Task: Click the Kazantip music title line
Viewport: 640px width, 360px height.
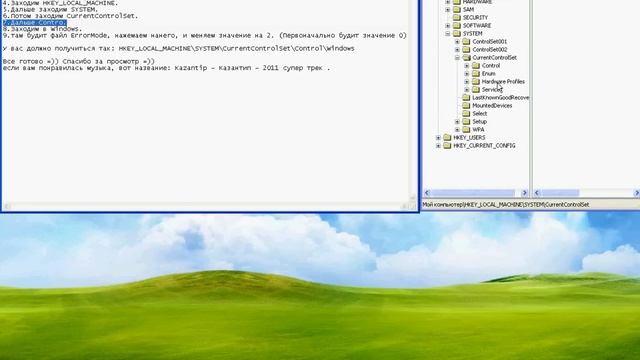Action: tap(166, 68)
